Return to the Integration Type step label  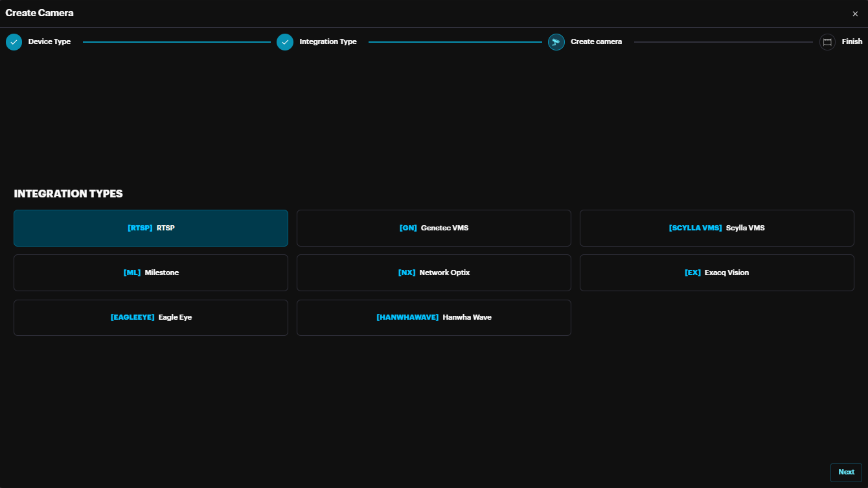click(x=328, y=42)
